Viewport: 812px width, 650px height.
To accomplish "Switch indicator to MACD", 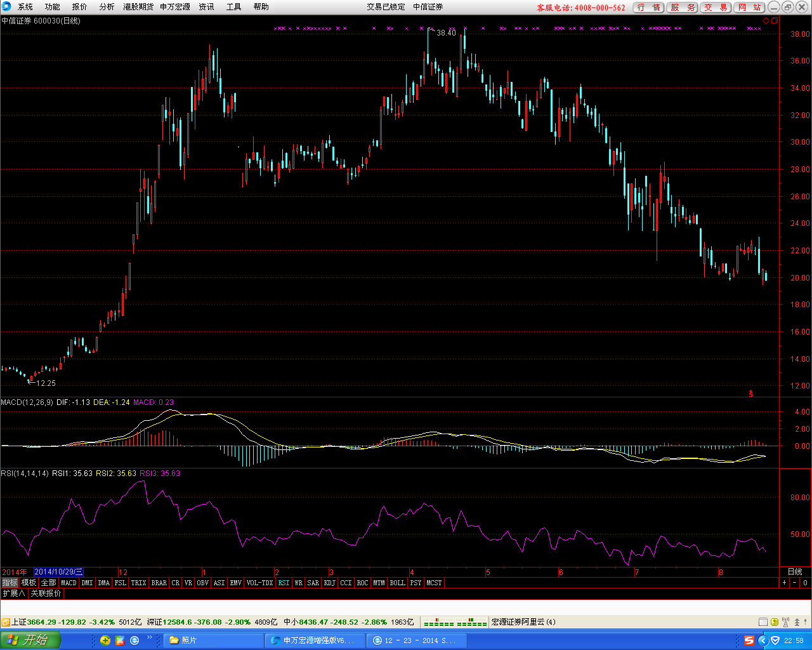I will tap(69, 583).
